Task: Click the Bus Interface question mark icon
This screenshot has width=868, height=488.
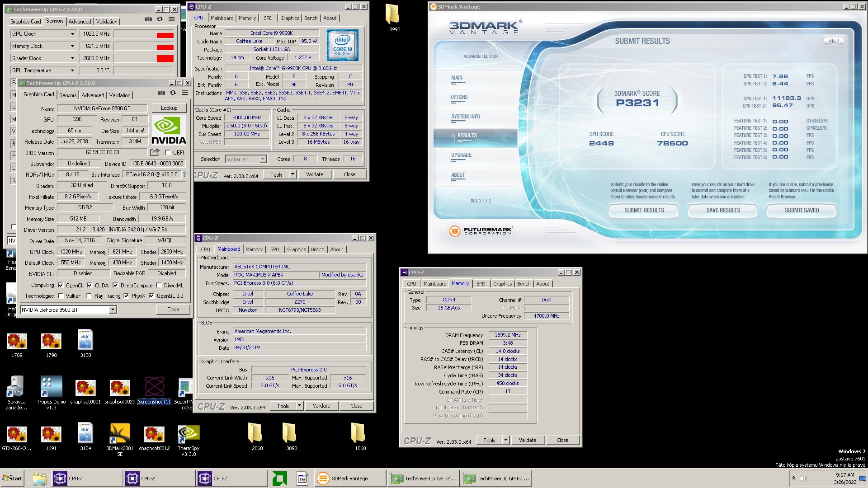Action: coord(184,174)
